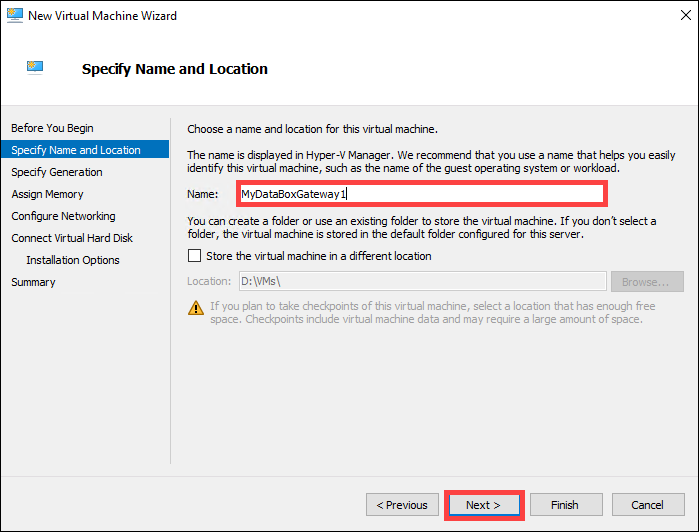Click the checkpoint free space warning text

(x=432, y=313)
